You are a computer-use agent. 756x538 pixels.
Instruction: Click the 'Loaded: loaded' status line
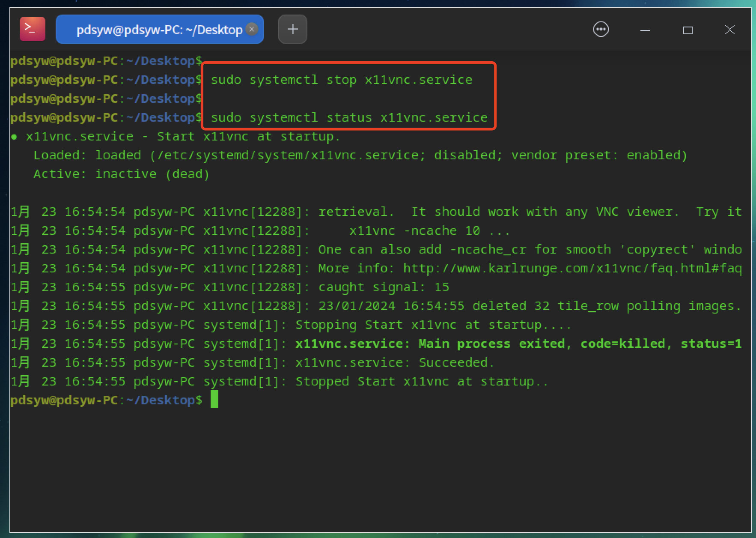tap(360, 155)
